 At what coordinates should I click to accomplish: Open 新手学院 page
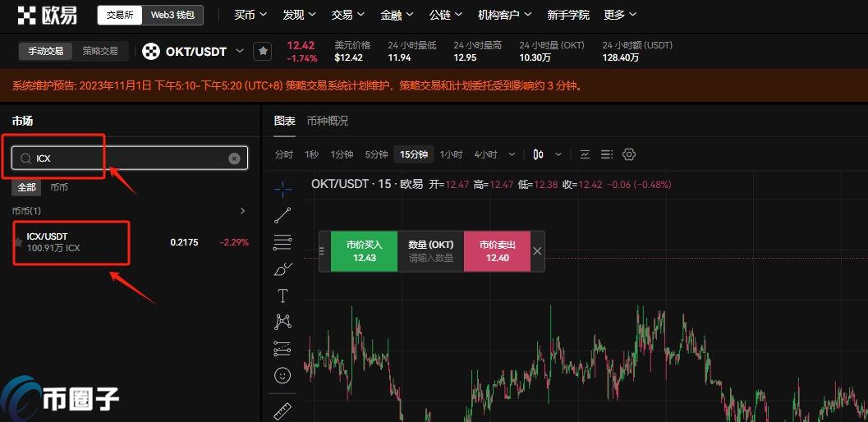[x=568, y=15]
